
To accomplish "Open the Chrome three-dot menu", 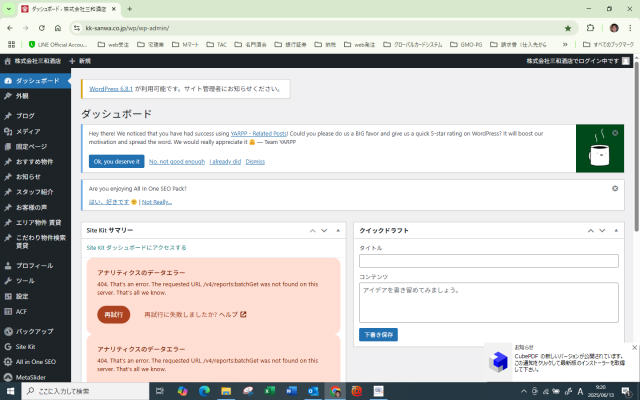I will (x=630, y=28).
